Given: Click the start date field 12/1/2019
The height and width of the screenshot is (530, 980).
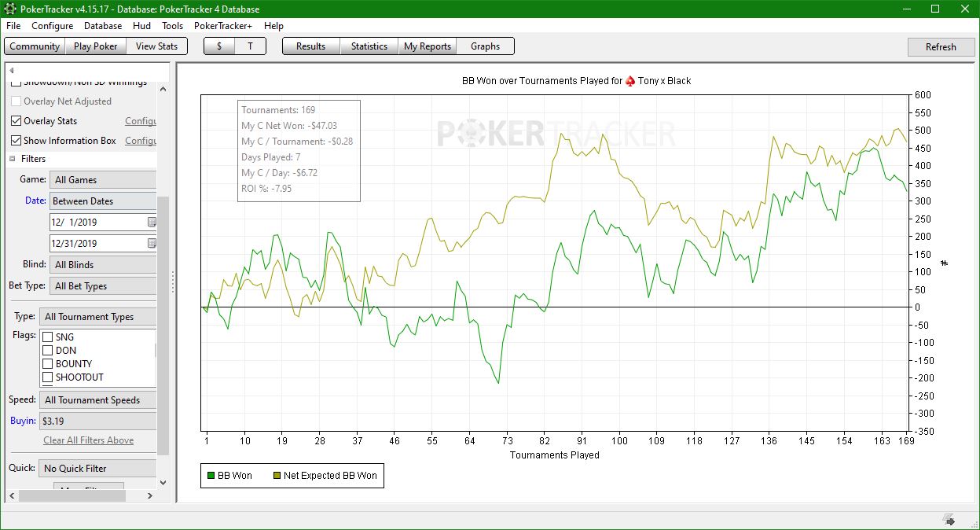Looking at the screenshot, I should point(97,223).
